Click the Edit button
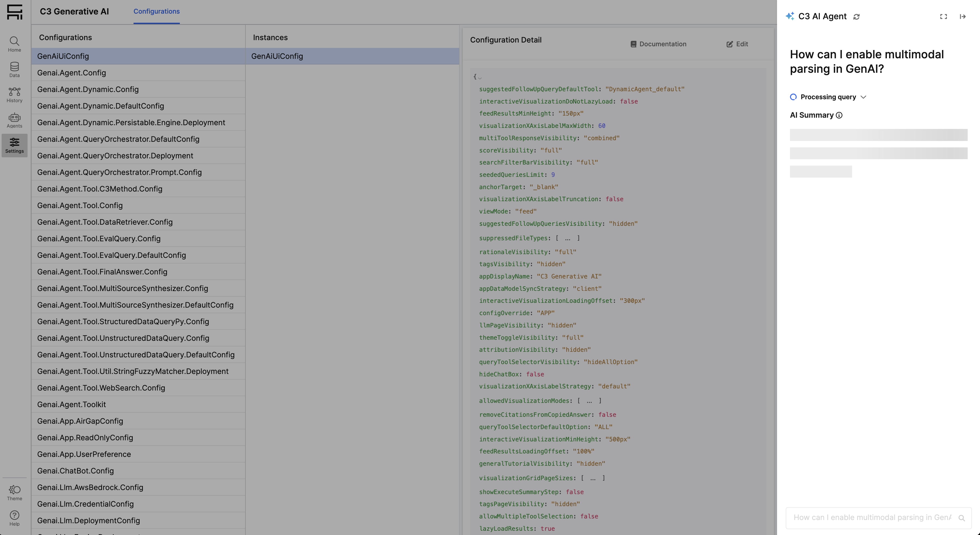The height and width of the screenshot is (535, 980). [x=737, y=44]
